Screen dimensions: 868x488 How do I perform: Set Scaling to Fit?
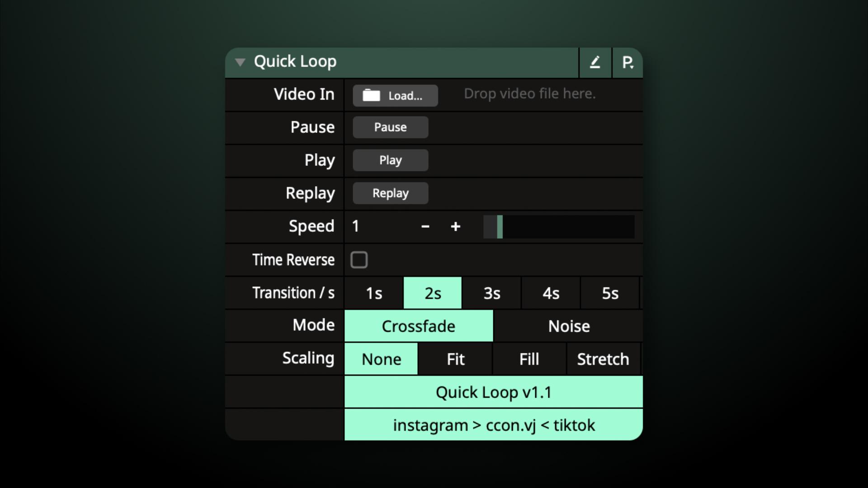[x=455, y=359]
